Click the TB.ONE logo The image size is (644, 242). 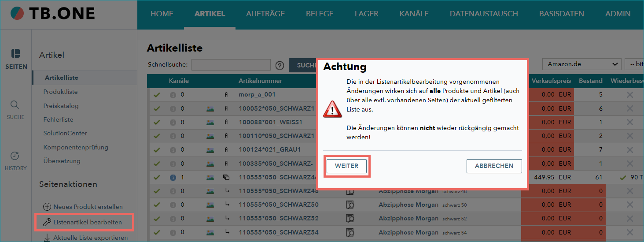click(x=53, y=14)
